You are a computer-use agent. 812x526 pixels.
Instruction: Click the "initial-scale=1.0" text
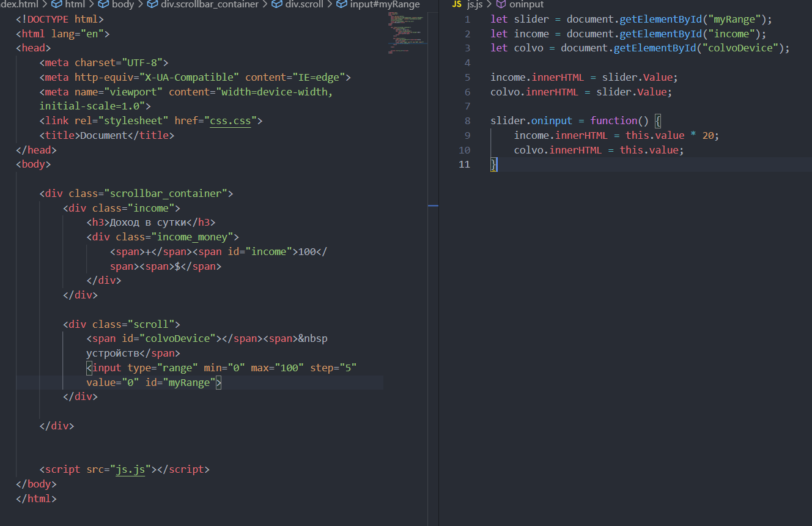point(92,106)
